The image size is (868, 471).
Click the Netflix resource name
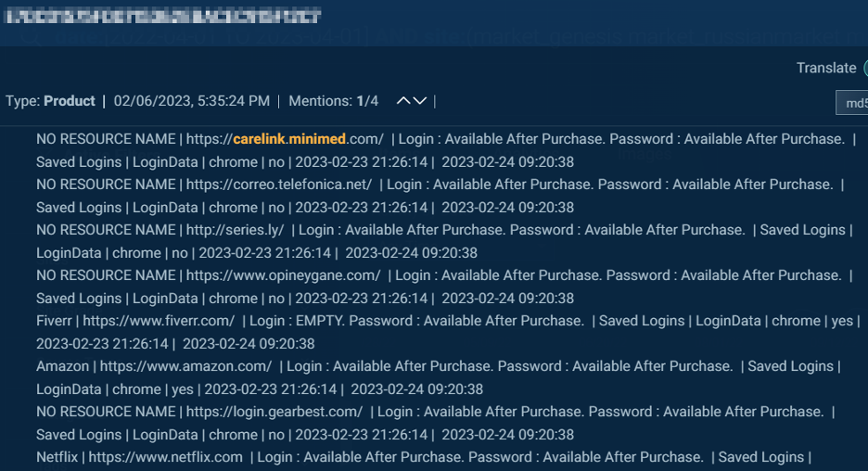[57, 456]
